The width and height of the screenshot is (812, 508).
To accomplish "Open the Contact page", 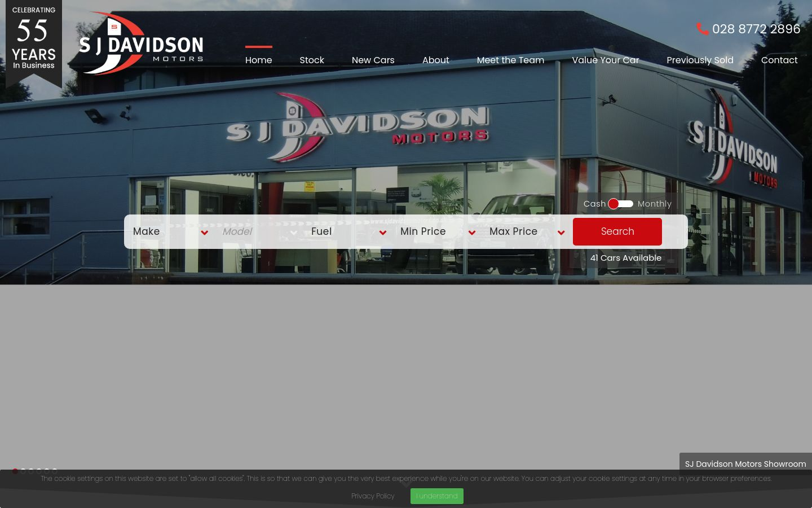I will coord(779,60).
